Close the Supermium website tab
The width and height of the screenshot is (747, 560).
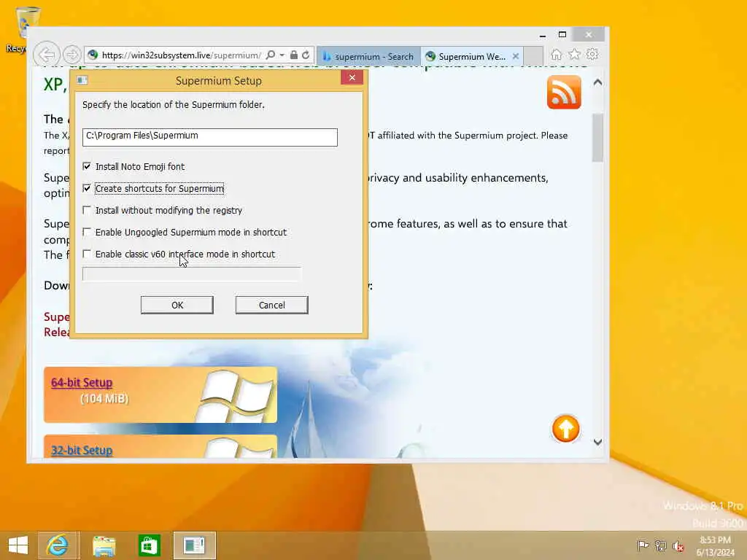516,56
